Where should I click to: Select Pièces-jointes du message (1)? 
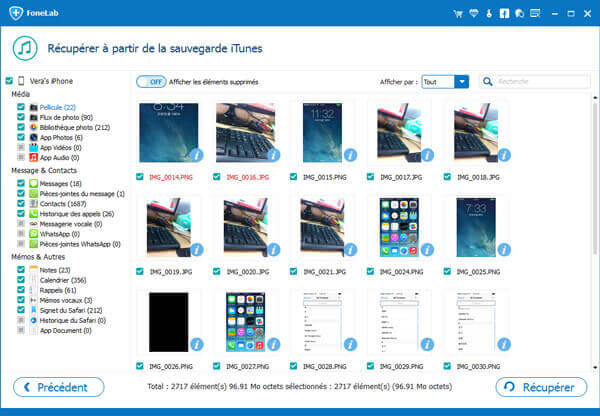point(82,194)
